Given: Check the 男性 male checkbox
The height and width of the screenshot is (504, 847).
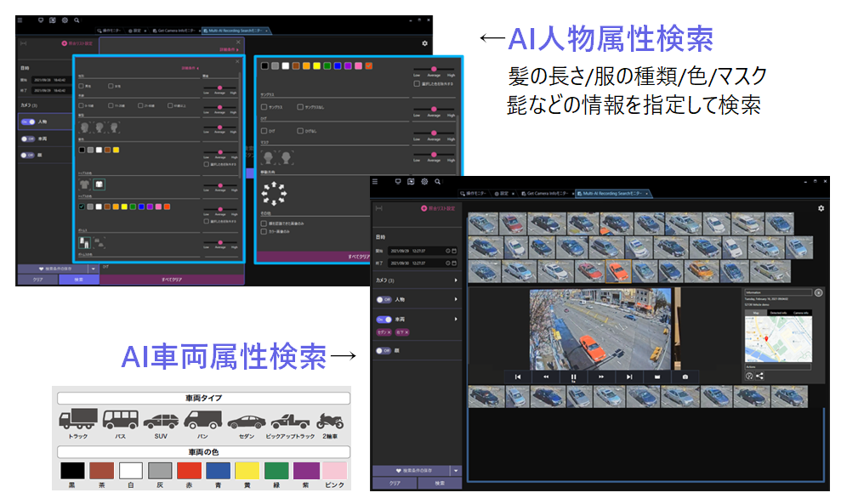Looking at the screenshot, I should (x=81, y=86).
